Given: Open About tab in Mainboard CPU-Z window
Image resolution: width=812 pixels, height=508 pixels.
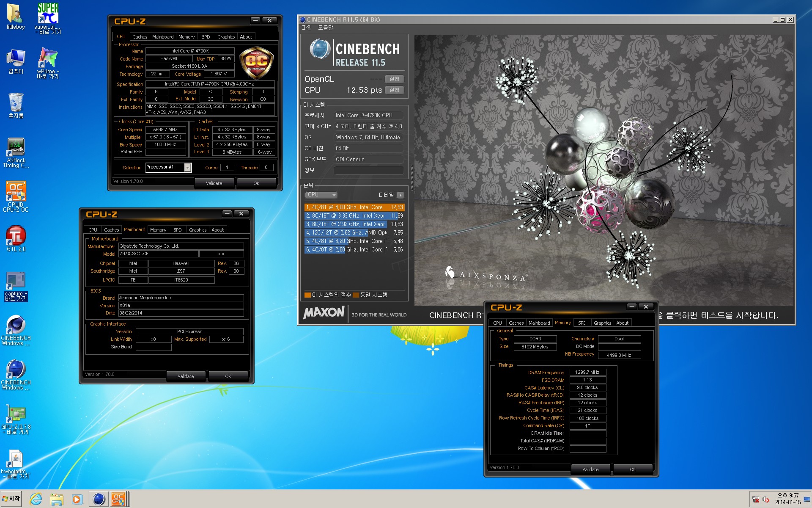Looking at the screenshot, I should tap(218, 230).
